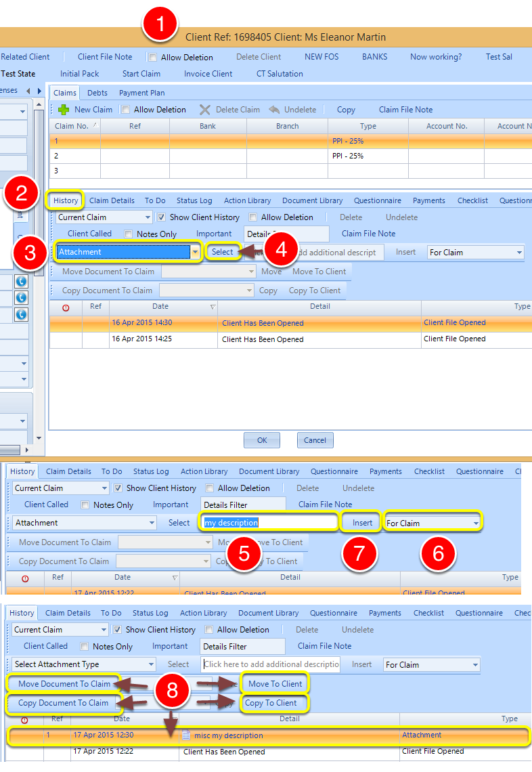Open dropdown beside greyed Copy Document To Claim in panel with OK button
532x772 pixels.
tap(249, 291)
